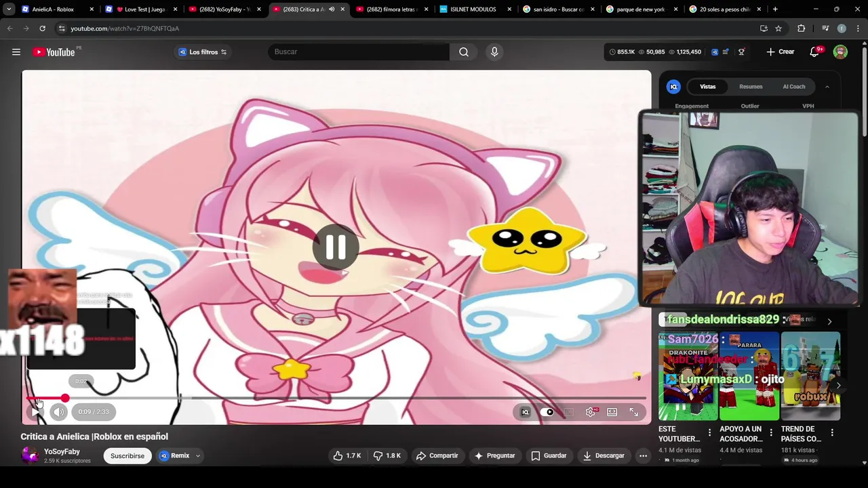Click the YouTube Buscar search field
This screenshot has width=868, height=488.
tap(359, 52)
